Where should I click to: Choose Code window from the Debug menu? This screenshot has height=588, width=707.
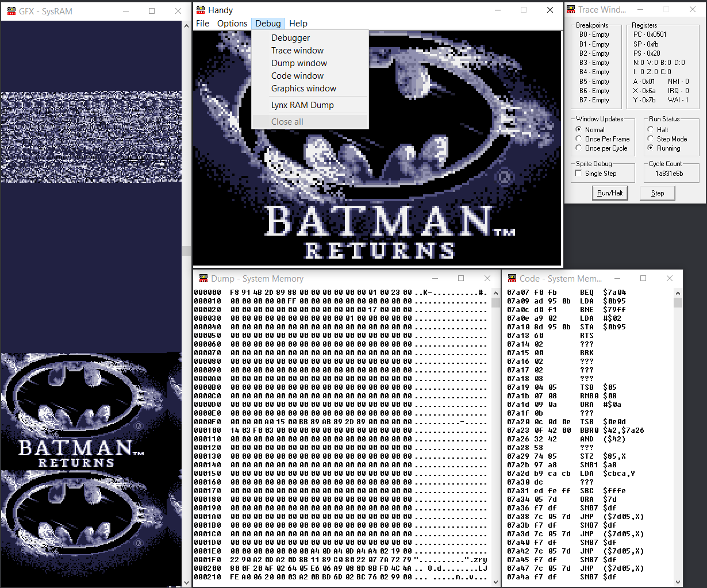[x=310, y=76]
